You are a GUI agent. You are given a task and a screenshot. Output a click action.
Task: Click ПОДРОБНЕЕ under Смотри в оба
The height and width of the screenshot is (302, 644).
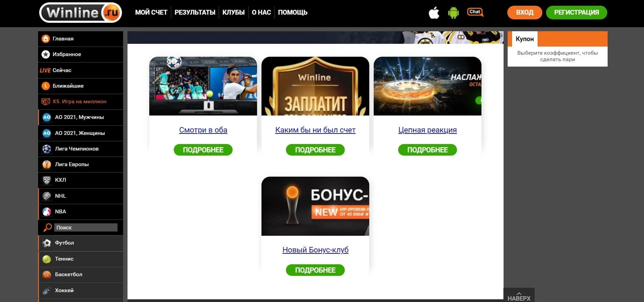203,150
